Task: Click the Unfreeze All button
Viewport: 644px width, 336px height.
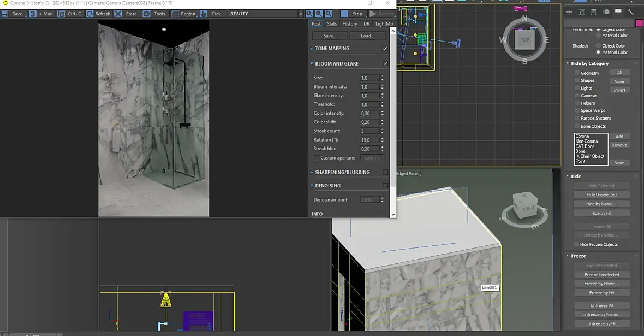Action: (x=601, y=305)
